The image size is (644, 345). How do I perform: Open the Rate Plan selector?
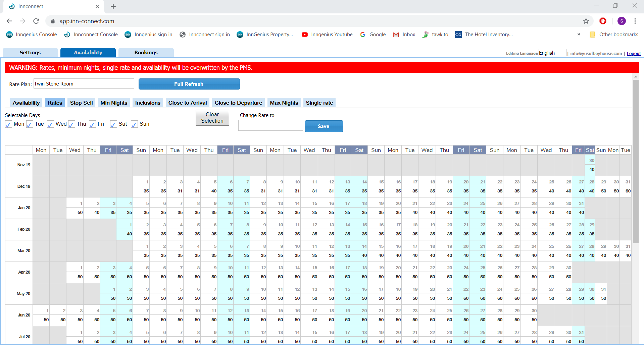click(x=84, y=84)
